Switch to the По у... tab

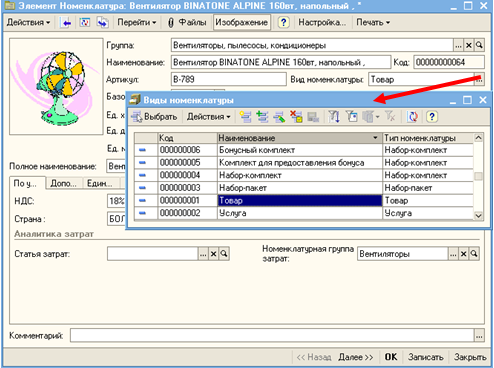(27, 183)
